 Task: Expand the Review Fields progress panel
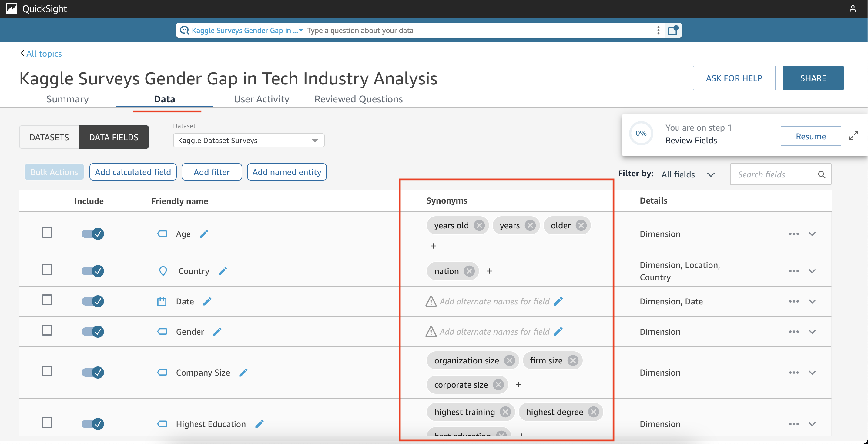[x=853, y=135]
